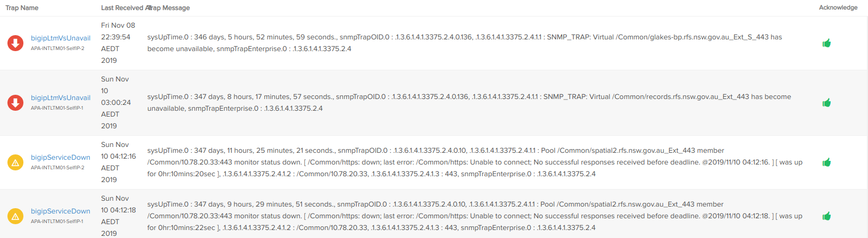Screen dimensions: 868x238
Task: Click the yellow warning icon for the 04:12:18 trap
Action: tap(15, 216)
